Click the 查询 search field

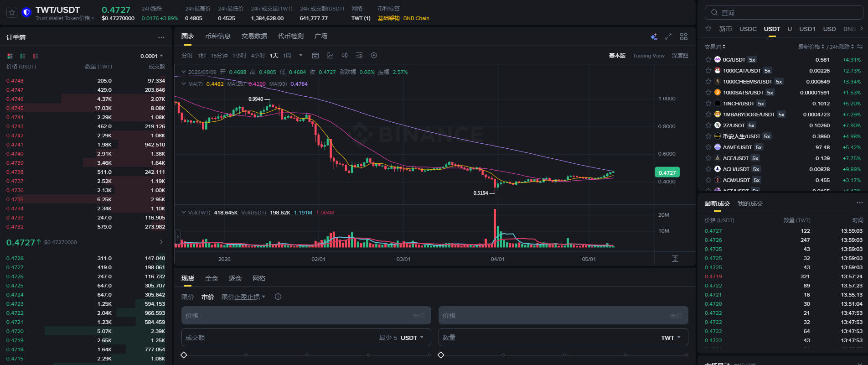pyautogui.click(x=784, y=13)
